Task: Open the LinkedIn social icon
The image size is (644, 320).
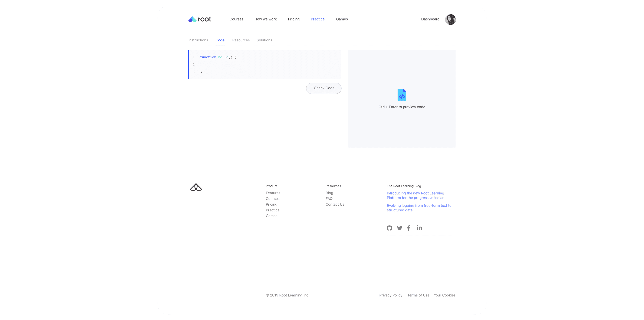Action: 419,228
